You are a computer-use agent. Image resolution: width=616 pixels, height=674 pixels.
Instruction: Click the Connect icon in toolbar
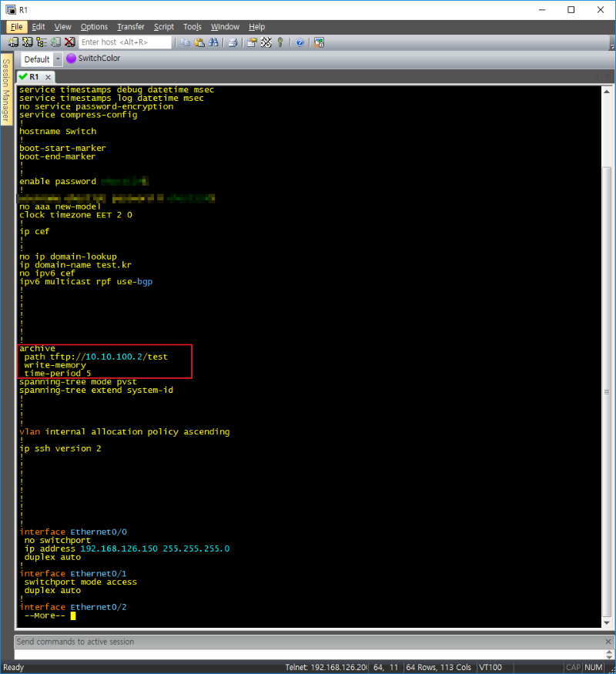tap(13, 42)
